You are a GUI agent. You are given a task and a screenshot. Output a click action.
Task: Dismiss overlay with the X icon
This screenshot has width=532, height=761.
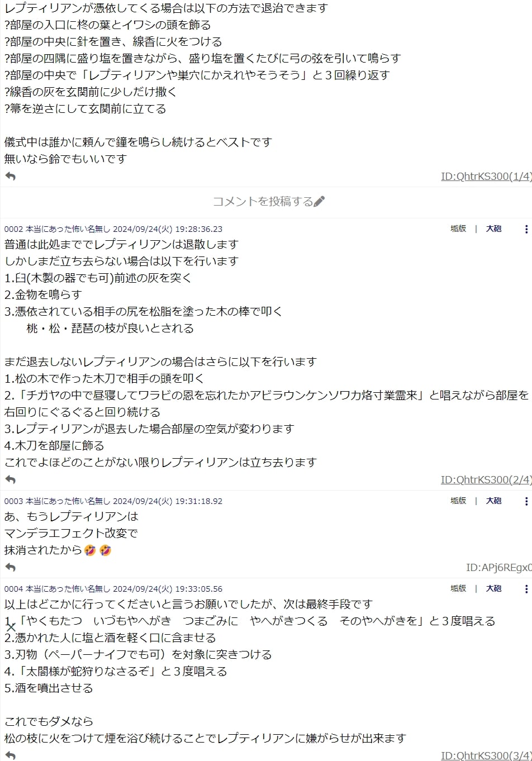[x=11, y=627]
